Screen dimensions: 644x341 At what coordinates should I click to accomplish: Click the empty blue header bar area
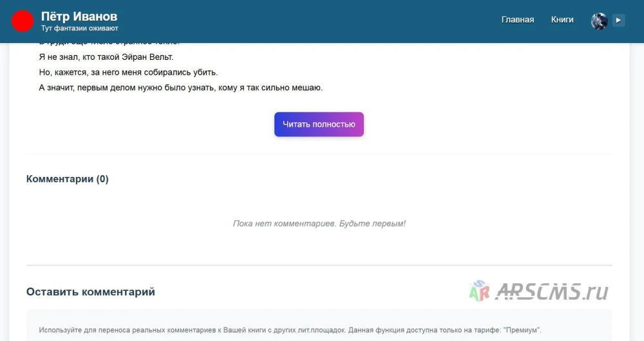point(308,21)
